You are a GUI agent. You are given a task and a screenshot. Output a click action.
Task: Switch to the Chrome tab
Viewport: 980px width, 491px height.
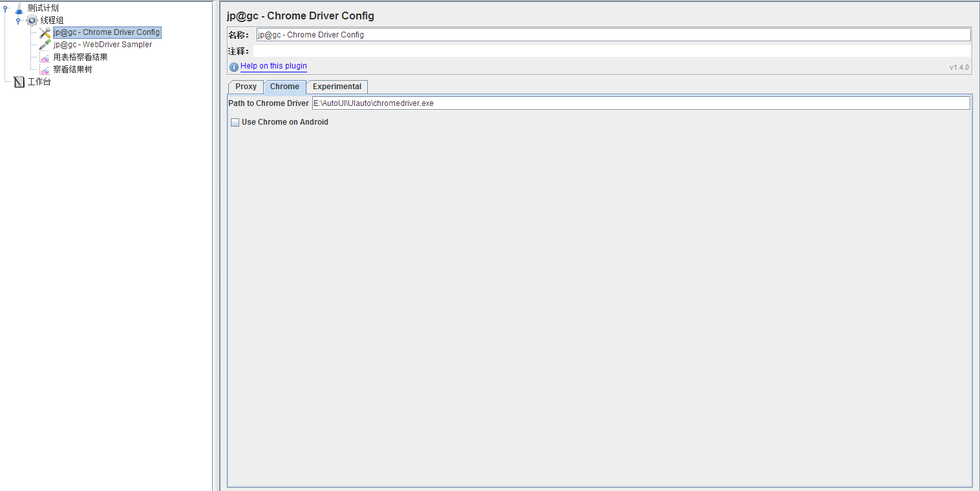coord(284,87)
